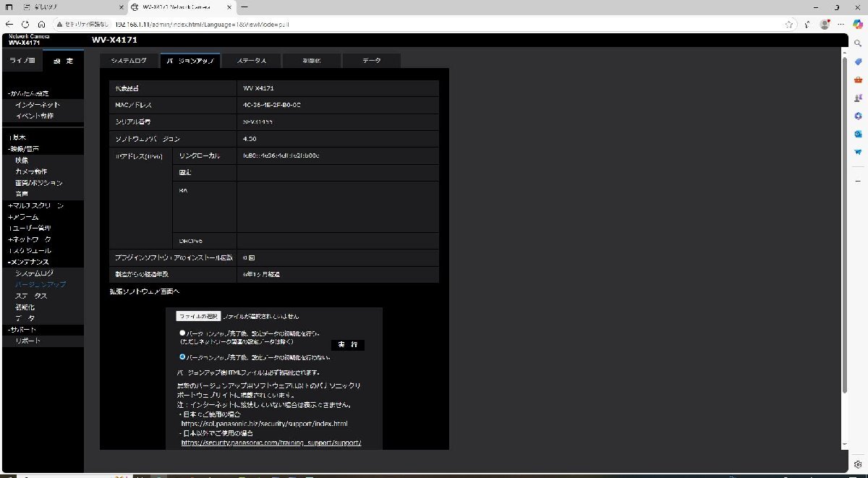Switch to ステータス tab
Image resolution: width=868 pixels, height=478 pixels.
click(x=251, y=61)
